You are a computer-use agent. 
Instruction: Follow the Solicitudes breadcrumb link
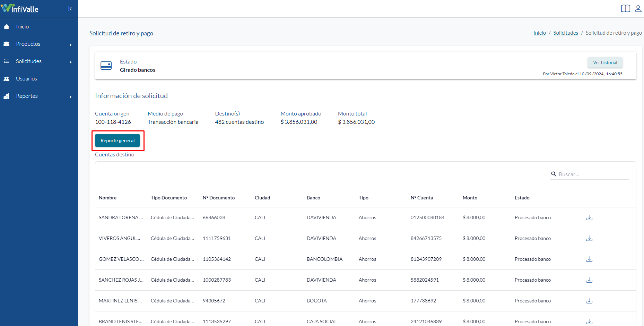point(566,33)
